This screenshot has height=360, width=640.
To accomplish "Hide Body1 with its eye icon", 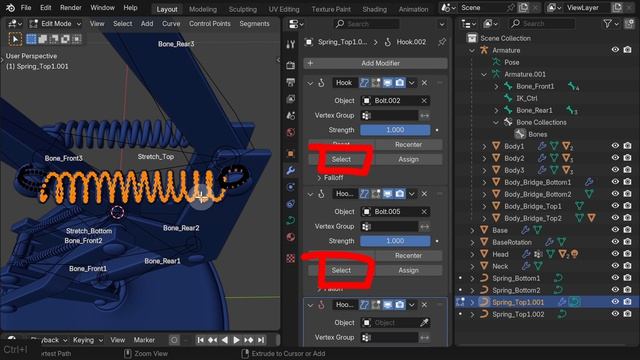I will (x=615, y=146).
